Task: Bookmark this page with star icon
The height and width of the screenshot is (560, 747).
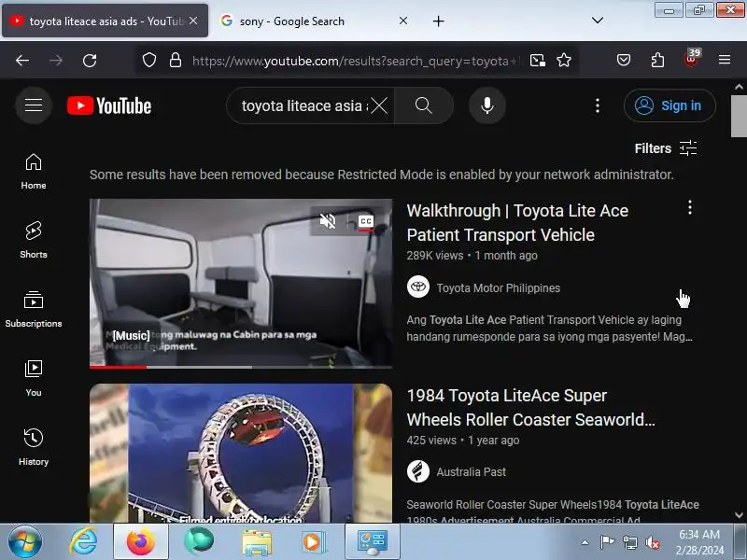Action: click(564, 60)
